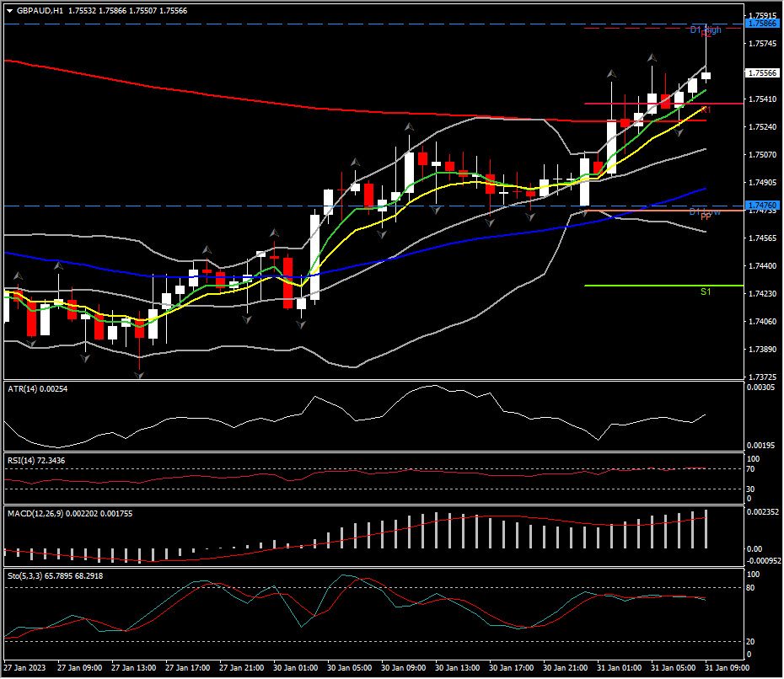Select the ATR(14) indicator label
This screenshot has height=679, width=784.
[22, 389]
